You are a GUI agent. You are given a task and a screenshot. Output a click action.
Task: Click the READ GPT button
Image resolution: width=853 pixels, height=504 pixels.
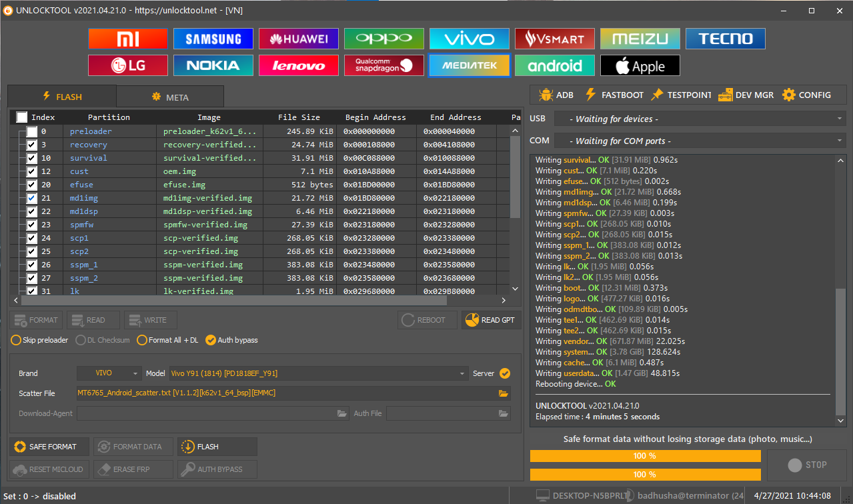pos(492,320)
